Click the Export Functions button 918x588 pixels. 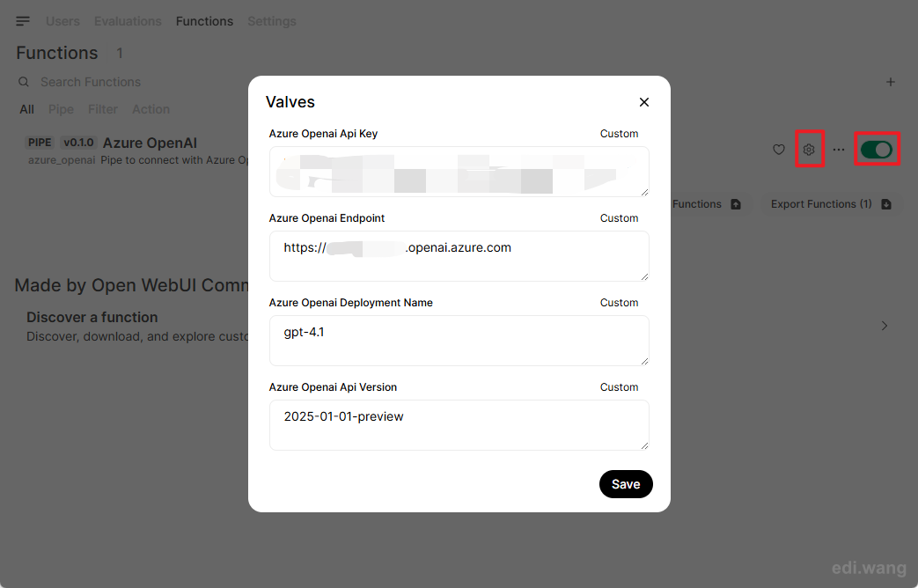(831, 204)
